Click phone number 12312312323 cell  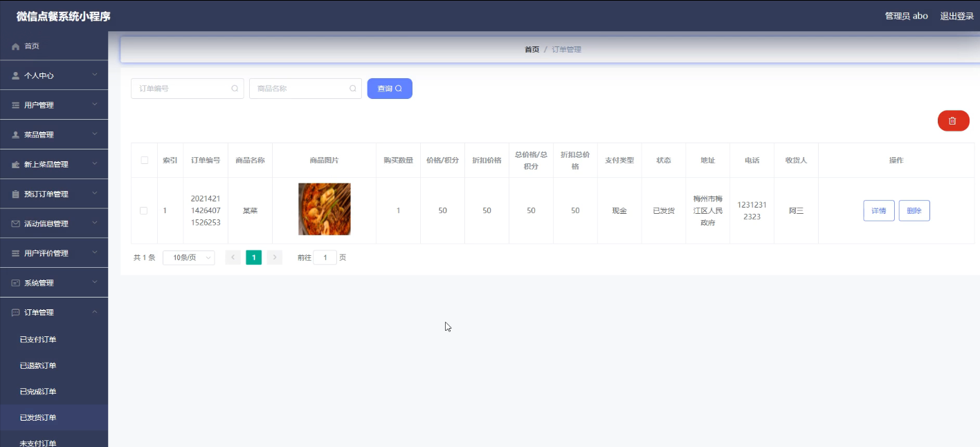point(752,210)
